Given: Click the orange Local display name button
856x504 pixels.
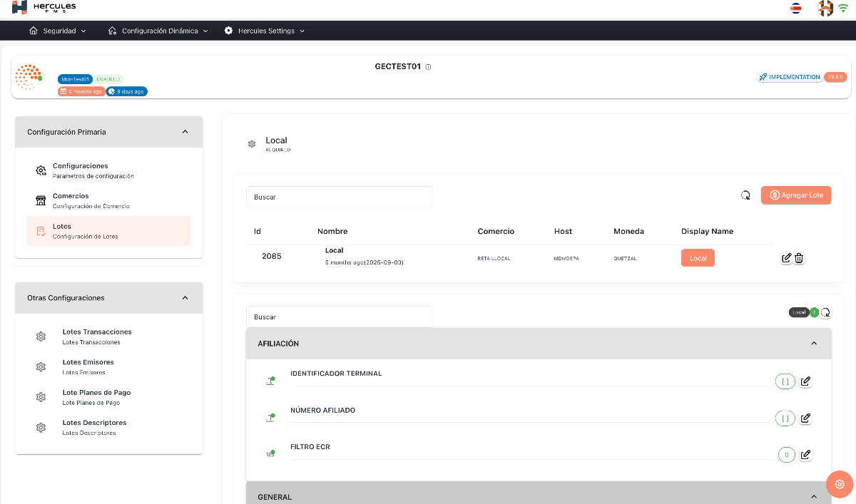Looking at the screenshot, I should click(x=698, y=257).
